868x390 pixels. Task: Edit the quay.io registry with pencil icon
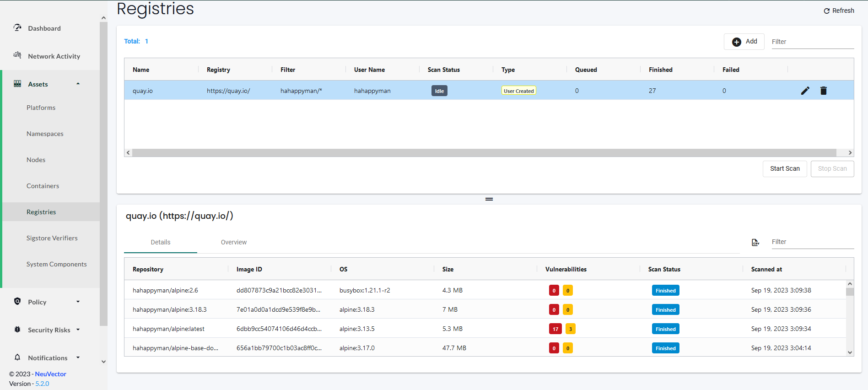805,91
